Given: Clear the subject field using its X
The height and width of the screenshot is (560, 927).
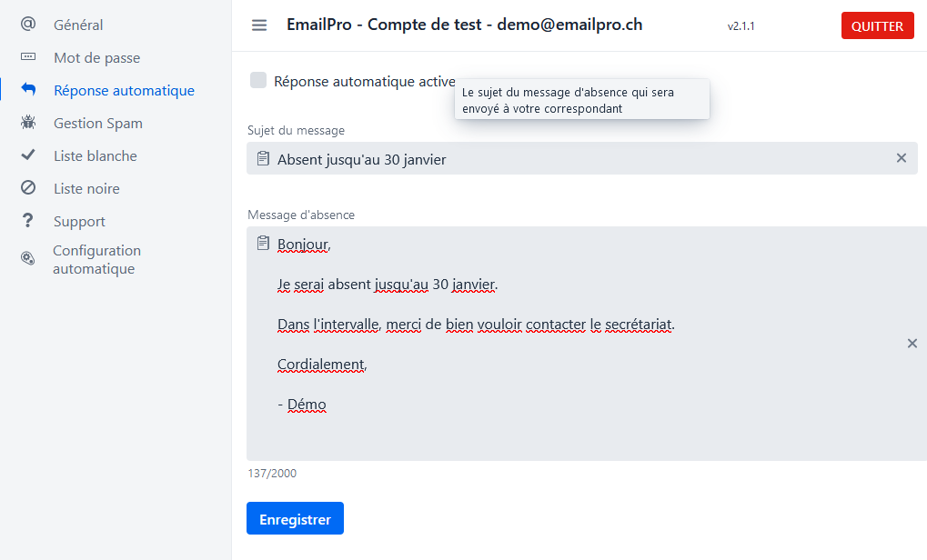Looking at the screenshot, I should (x=901, y=157).
